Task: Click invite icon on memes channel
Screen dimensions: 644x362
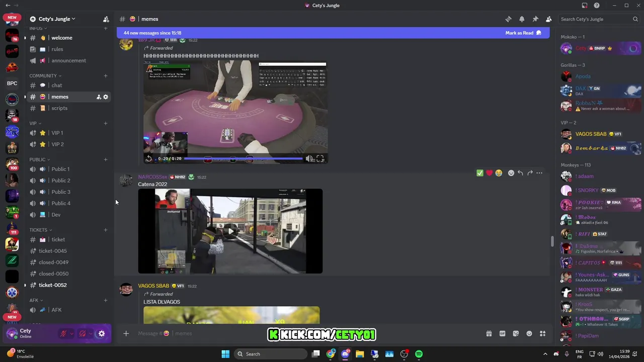Action: pyautogui.click(x=99, y=97)
